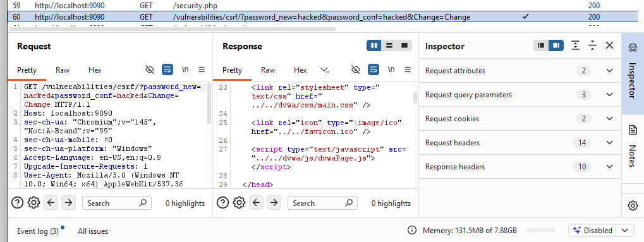The height and width of the screenshot is (242, 644).
Task: Select the Inspector right docked layout icon
Action: pyautogui.click(x=556, y=45)
